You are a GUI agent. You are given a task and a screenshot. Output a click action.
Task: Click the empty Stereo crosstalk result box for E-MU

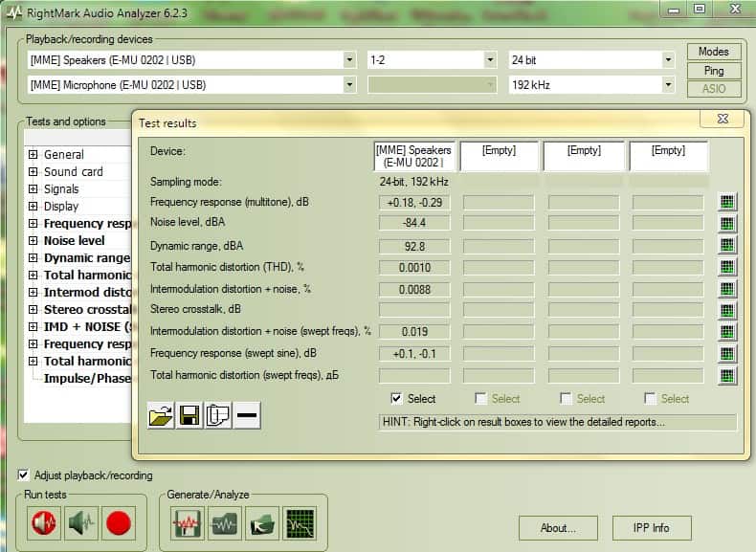coord(414,310)
